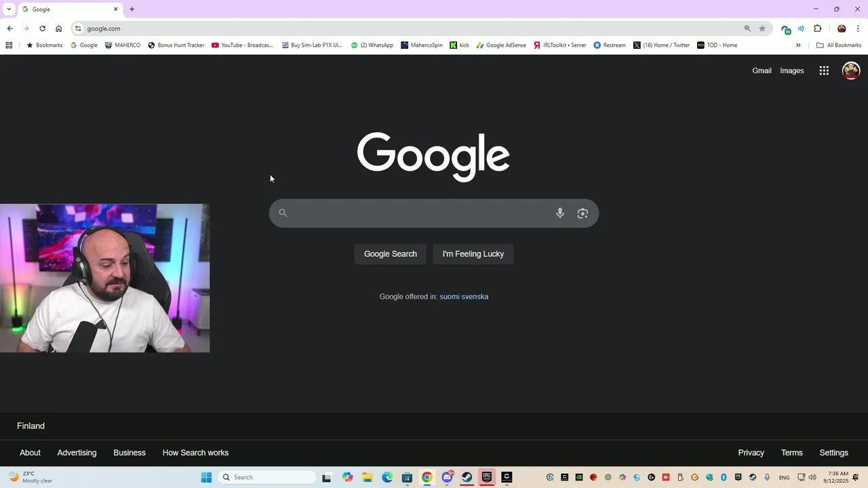Open the apps grid in bookmarks bar
Image resolution: width=868 pixels, height=488 pixels.
click(x=9, y=45)
